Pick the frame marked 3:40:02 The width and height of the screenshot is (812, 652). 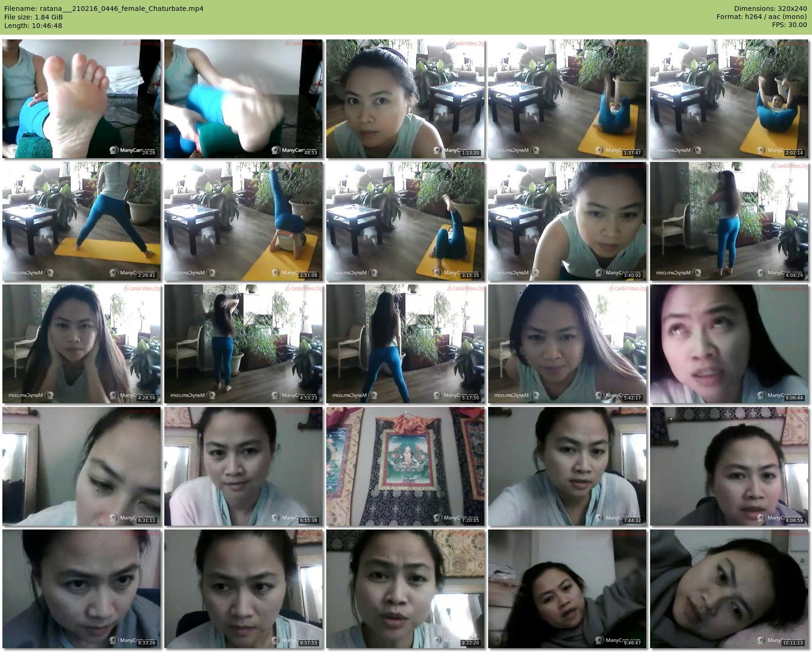pyautogui.click(x=567, y=221)
